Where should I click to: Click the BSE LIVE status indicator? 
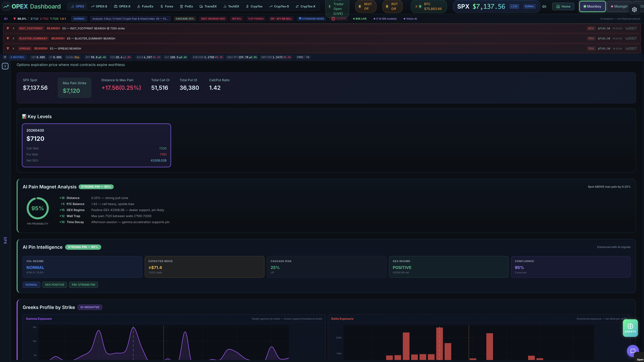tap(360, 19)
